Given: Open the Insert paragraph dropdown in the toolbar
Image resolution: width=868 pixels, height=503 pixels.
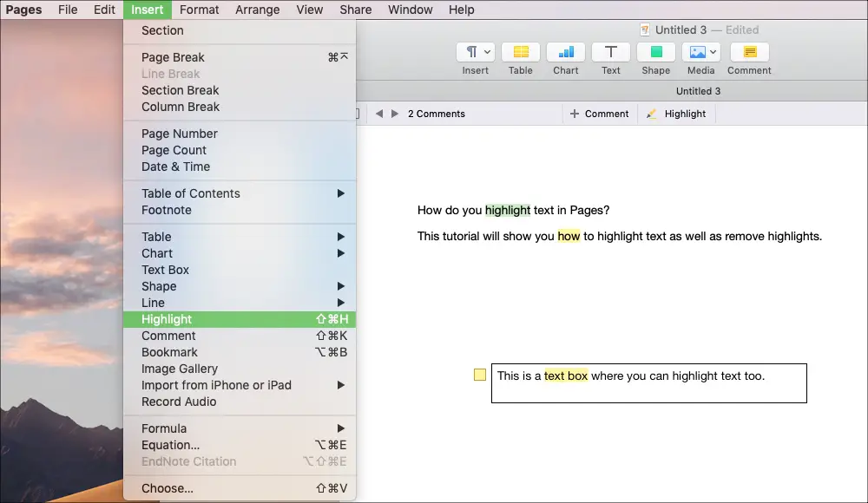Looking at the screenshot, I should tap(475, 52).
